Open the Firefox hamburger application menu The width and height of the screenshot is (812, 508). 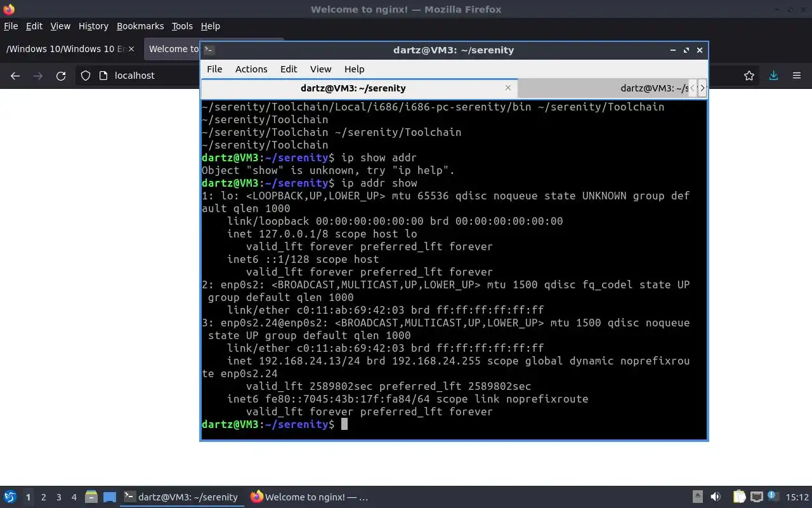pos(797,76)
